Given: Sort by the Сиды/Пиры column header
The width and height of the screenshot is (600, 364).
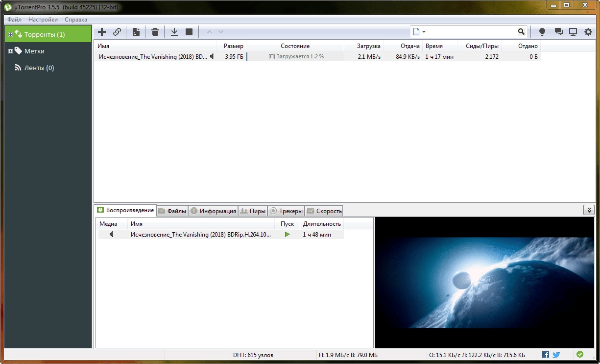Looking at the screenshot, I should (480, 46).
